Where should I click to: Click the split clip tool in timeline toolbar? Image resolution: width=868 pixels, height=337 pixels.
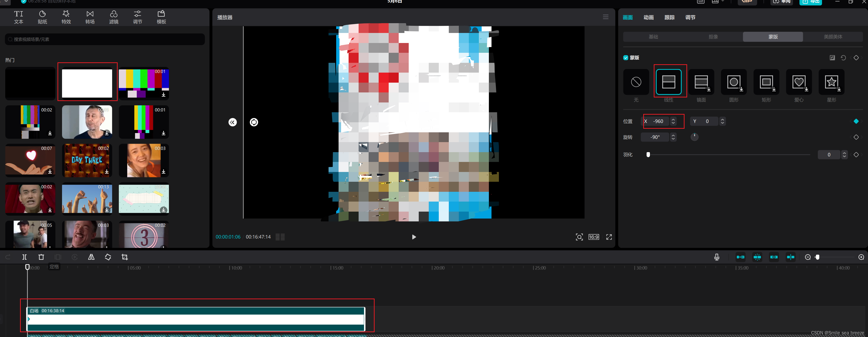tap(24, 257)
